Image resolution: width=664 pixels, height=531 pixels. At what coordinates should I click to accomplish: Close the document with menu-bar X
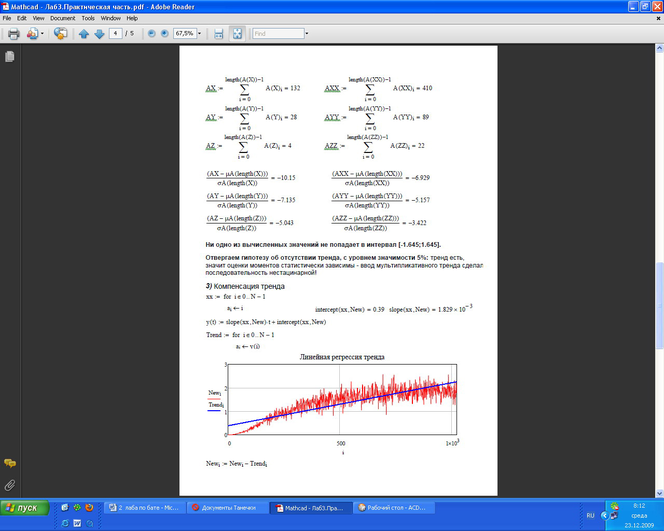tap(658, 18)
